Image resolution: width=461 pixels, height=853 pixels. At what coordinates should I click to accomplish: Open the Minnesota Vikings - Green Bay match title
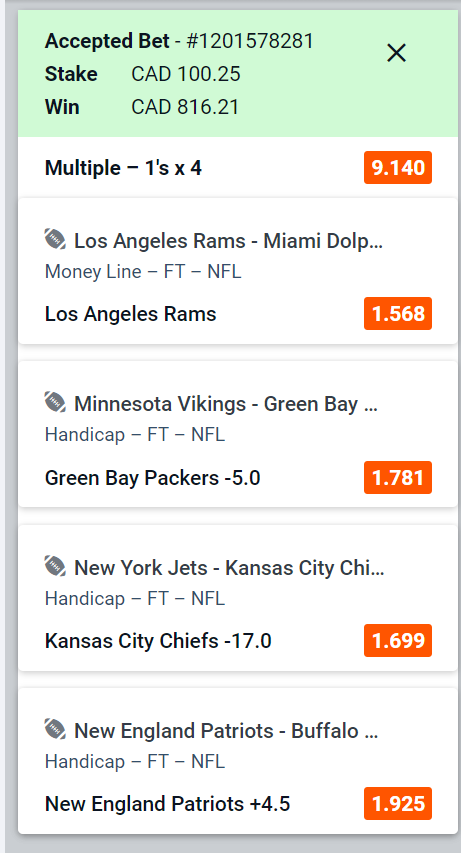(226, 404)
